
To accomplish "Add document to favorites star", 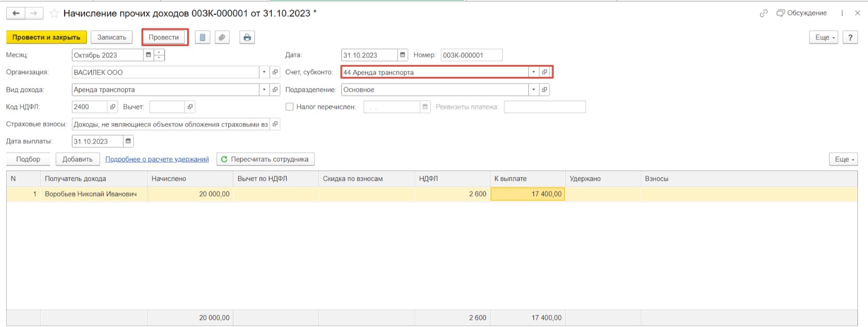I will coord(54,13).
